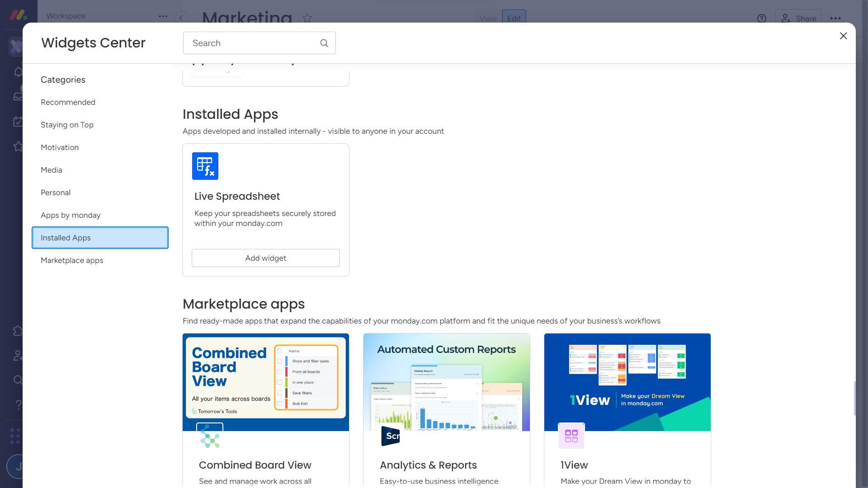Open the Apps by monday category
This screenshot has height=488, width=868.
[71, 215]
